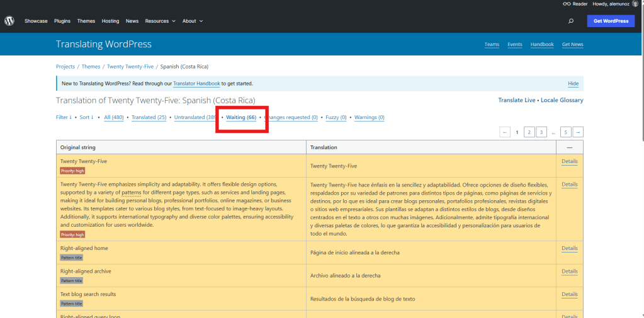Open Plugins in top navigation
Image resolution: width=644 pixels, height=318 pixels.
(62, 21)
